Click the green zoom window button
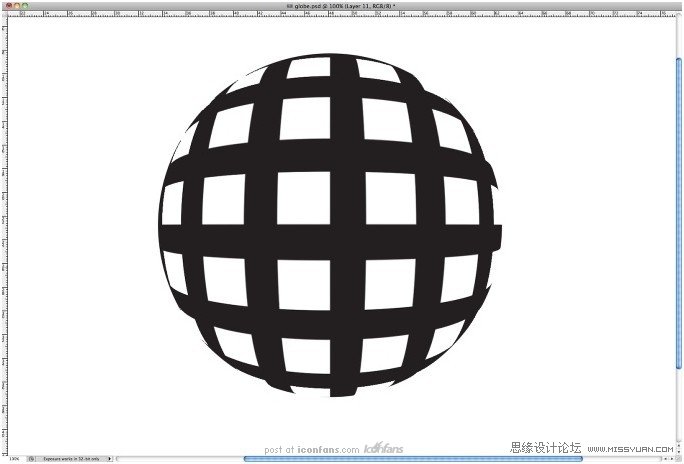The height and width of the screenshot is (464, 684). pyautogui.click(x=25, y=5)
